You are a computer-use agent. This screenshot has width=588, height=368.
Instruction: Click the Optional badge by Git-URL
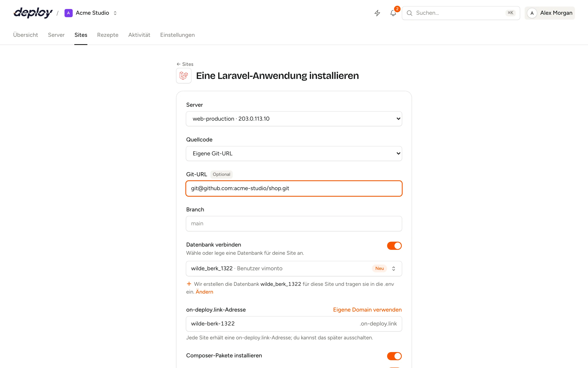pyautogui.click(x=221, y=174)
